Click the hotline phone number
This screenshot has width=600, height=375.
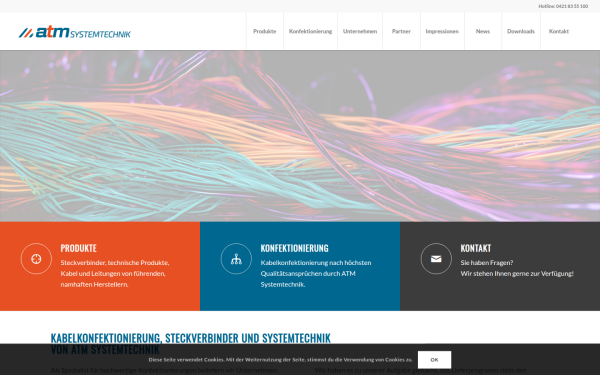click(x=572, y=6)
